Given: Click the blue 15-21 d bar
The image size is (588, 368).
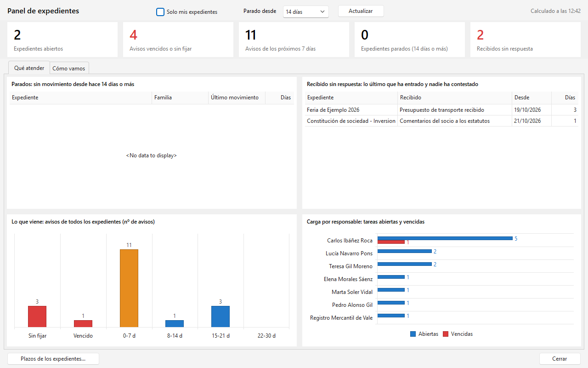Looking at the screenshot, I should click(x=220, y=317).
